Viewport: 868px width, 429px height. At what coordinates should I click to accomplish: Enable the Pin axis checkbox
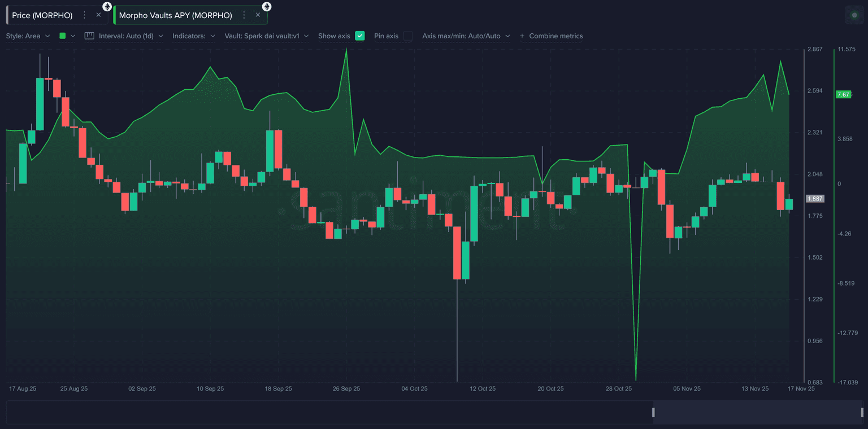pos(408,36)
